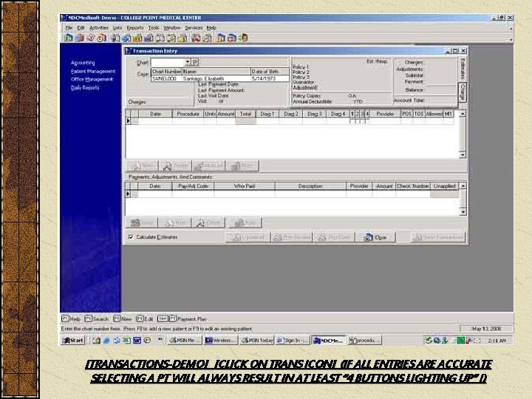Click the empty Date cell in the charges row
This screenshot has height=399, width=532.
155,121
